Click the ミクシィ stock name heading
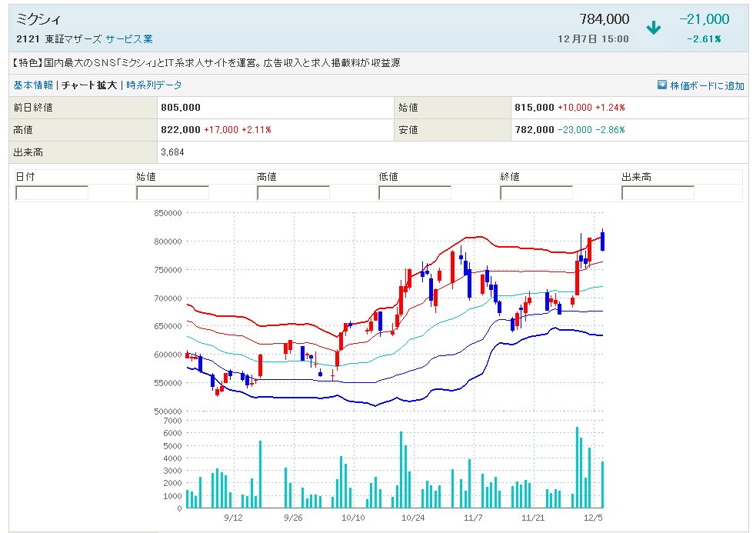Screen dimensions: 756x533 tap(38, 20)
